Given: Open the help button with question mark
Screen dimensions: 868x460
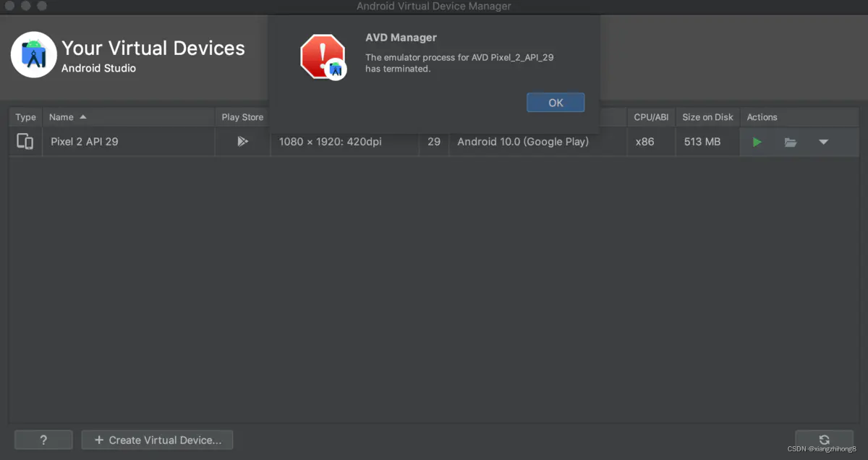Looking at the screenshot, I should [x=43, y=440].
